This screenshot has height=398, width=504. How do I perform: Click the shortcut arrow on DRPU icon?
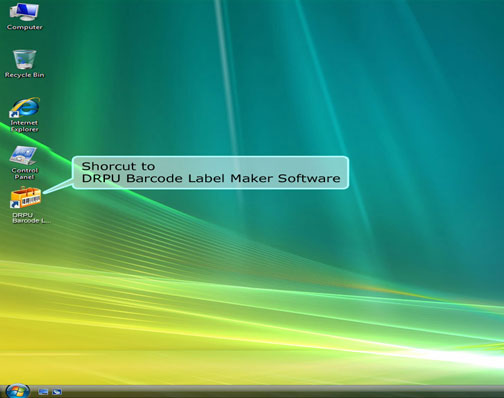pos(15,204)
